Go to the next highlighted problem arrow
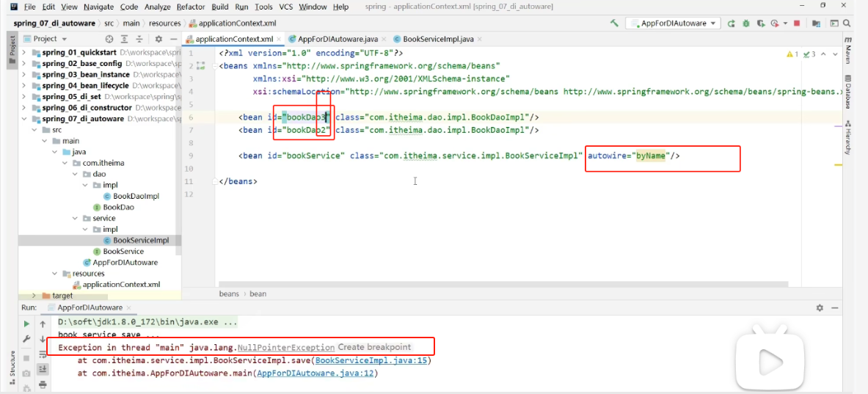The width and height of the screenshot is (868, 394). tap(835, 54)
